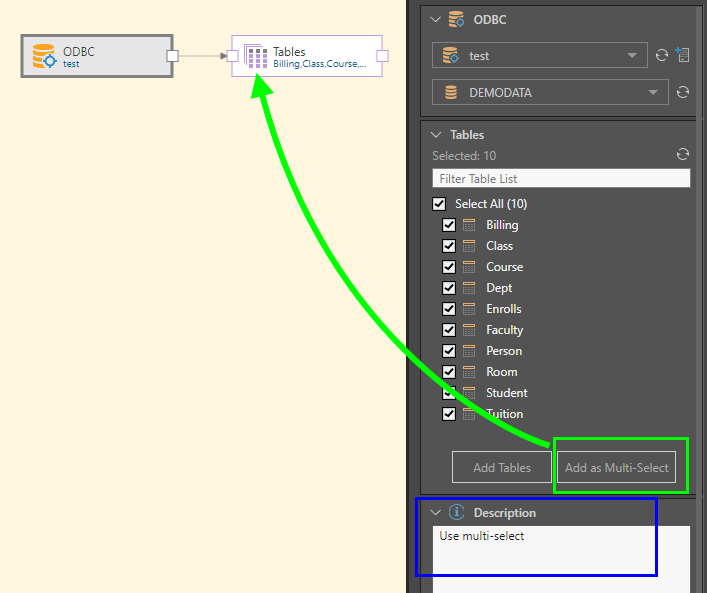Open the test server dropdown
Image resolution: width=707 pixels, height=593 pixels.
coord(540,55)
